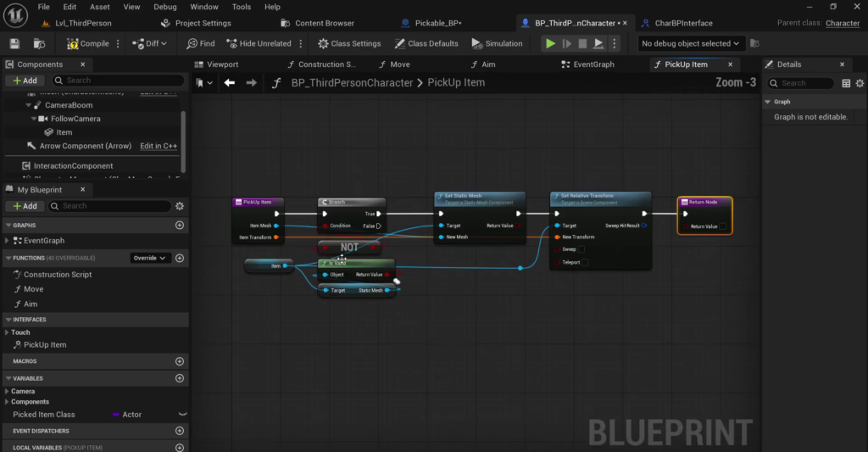The image size is (868, 452).
Task: Add a new local variable plus icon
Action: pos(180,448)
